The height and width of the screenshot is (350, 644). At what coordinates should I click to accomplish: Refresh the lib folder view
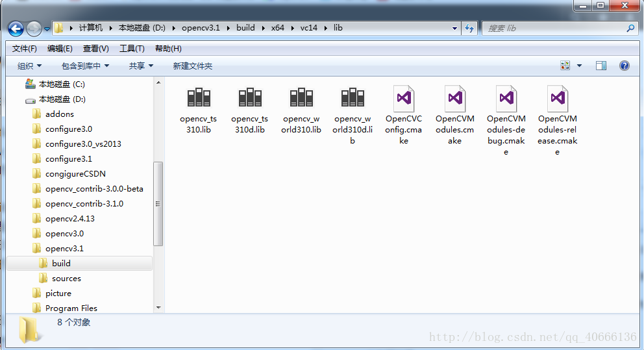(469, 29)
